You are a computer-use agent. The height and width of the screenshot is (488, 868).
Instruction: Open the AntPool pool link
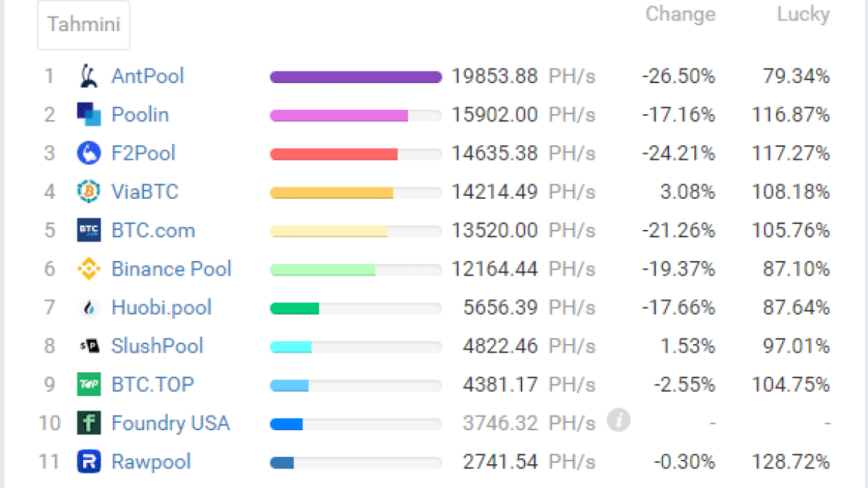pos(148,76)
